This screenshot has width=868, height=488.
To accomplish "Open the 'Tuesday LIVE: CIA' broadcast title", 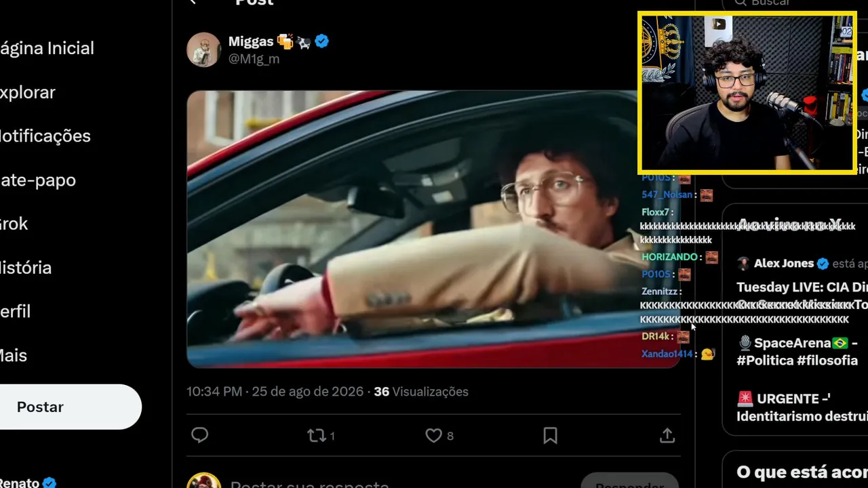I will click(802, 296).
